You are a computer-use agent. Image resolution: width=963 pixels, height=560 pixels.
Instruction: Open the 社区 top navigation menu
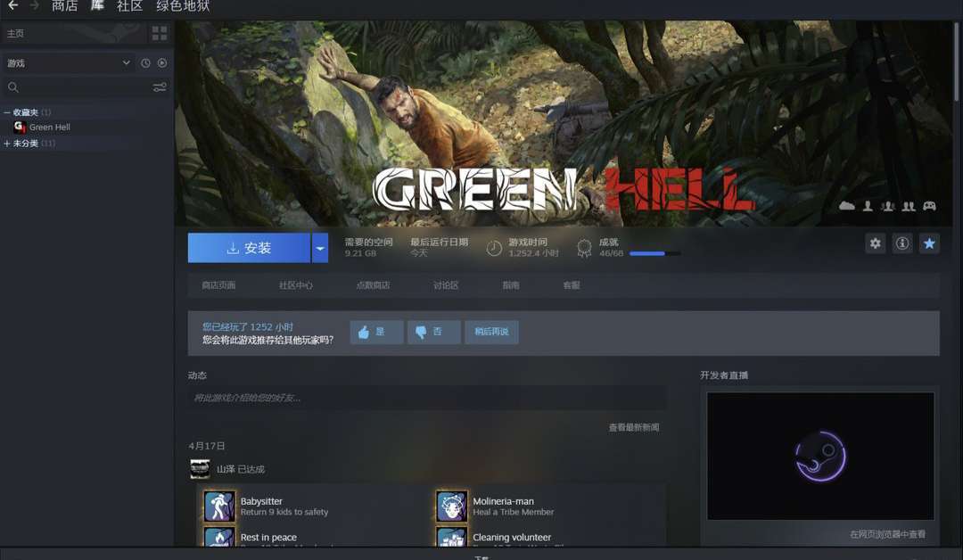[129, 6]
